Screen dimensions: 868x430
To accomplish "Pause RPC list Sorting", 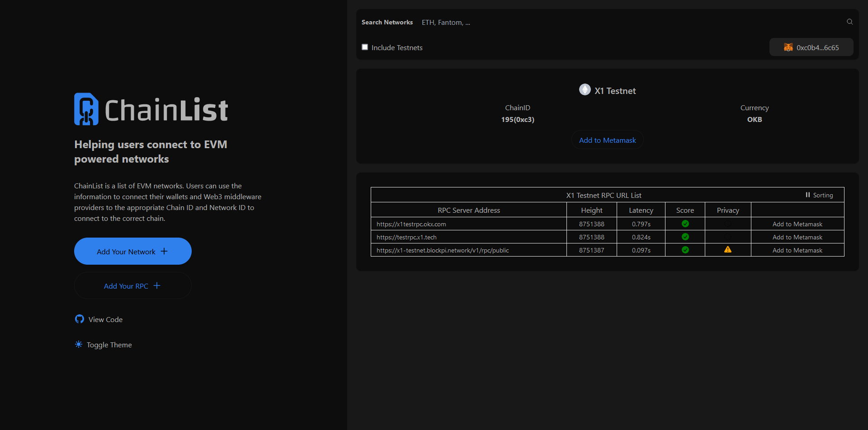I will pos(819,195).
